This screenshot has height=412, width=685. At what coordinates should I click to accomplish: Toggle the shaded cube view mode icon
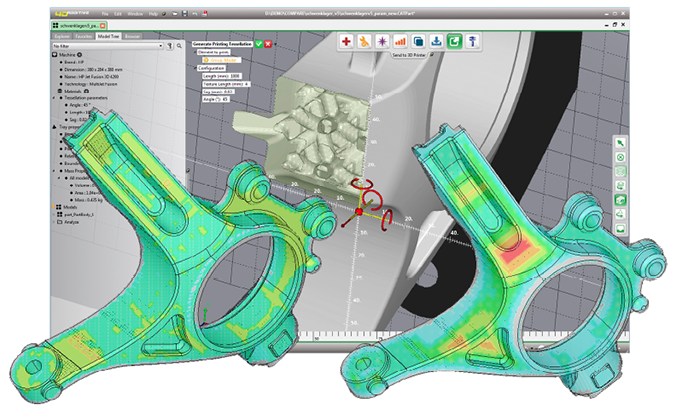(620, 200)
